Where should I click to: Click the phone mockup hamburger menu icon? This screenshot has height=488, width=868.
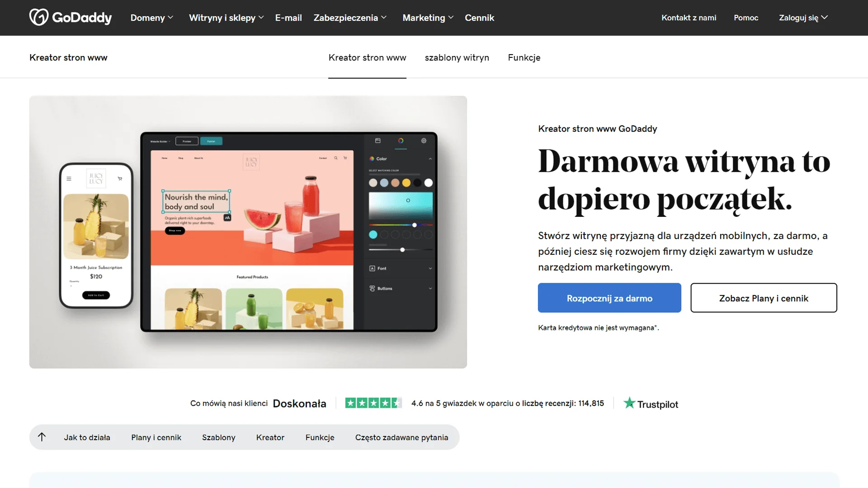click(x=69, y=178)
